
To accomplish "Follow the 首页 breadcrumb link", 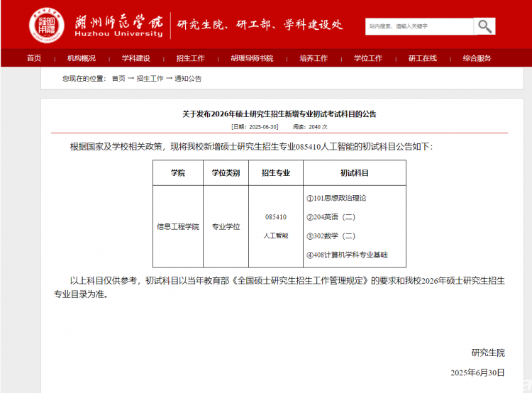I will click(118, 79).
